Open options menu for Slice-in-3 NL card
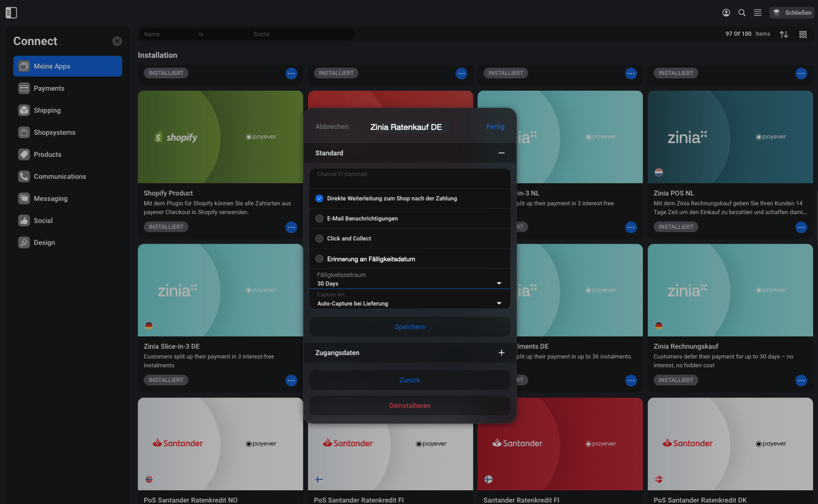This screenshot has width=818, height=504. tap(631, 227)
